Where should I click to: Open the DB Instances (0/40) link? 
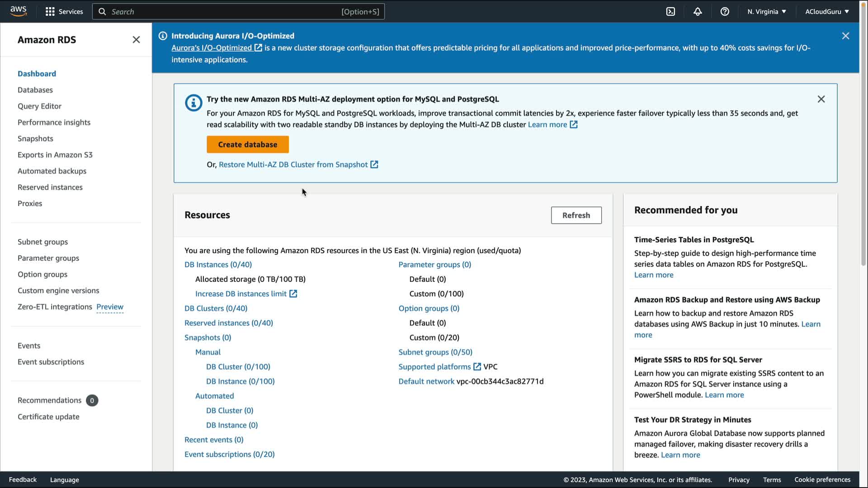(x=218, y=265)
